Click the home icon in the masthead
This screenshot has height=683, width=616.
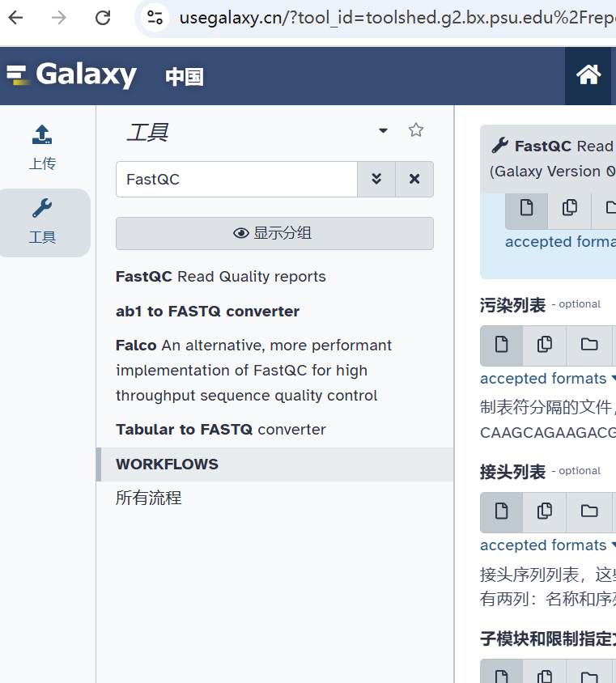pyautogui.click(x=588, y=75)
